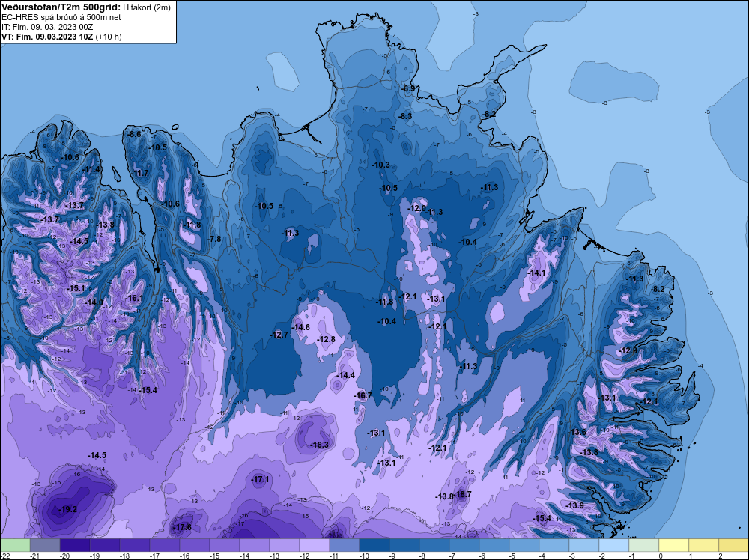Click the -12.0 temperature value
This screenshot has height=560, width=749.
point(416,208)
